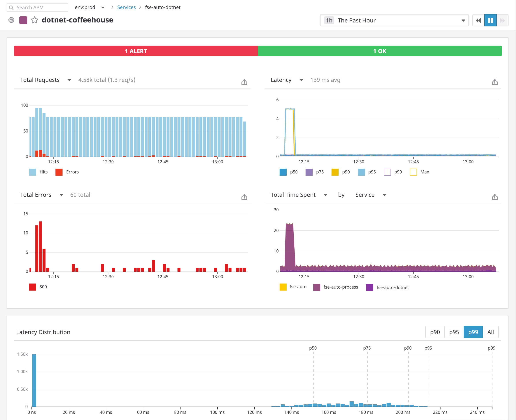The width and height of the screenshot is (516, 420).
Task: Export the Total Errors chart
Action: pos(244,197)
